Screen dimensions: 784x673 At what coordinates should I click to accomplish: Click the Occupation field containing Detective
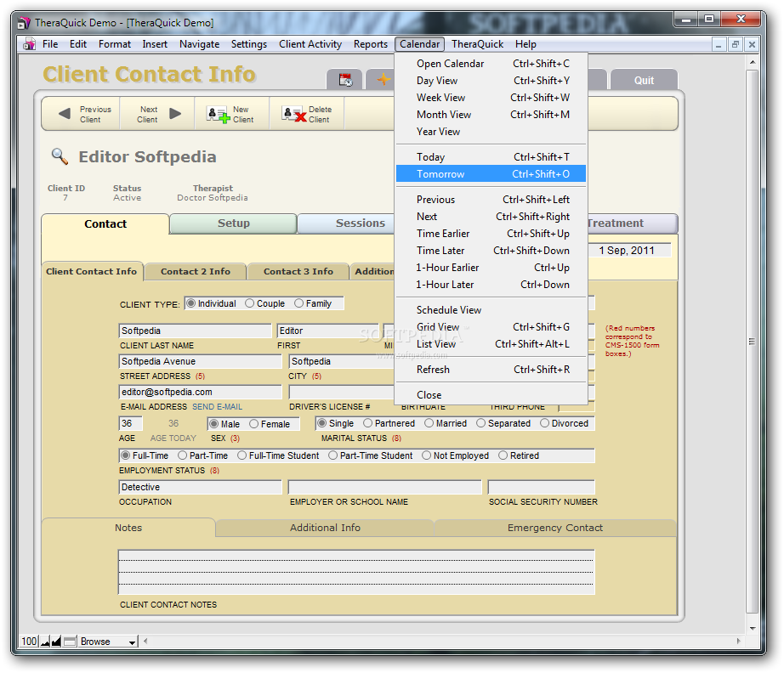coord(200,487)
